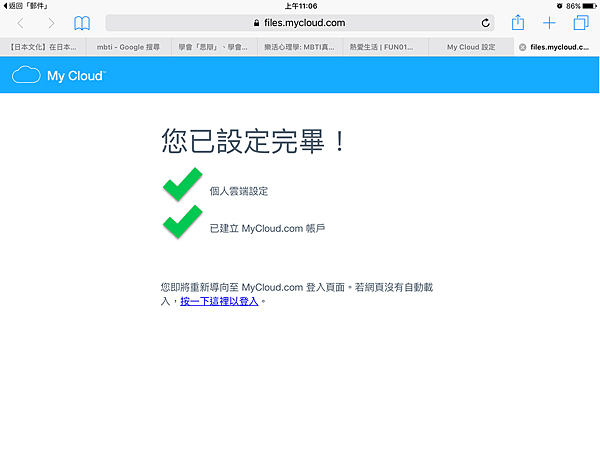Open the share sheet icon
Screen dimensions: 600x450
point(518,23)
